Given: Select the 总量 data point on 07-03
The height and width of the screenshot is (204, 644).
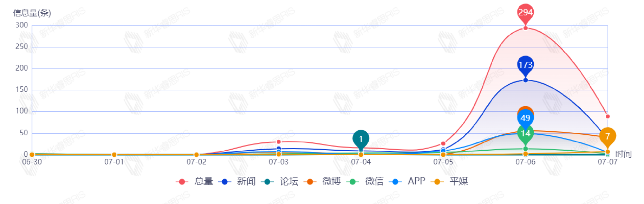Looking at the screenshot, I should click(x=279, y=142).
